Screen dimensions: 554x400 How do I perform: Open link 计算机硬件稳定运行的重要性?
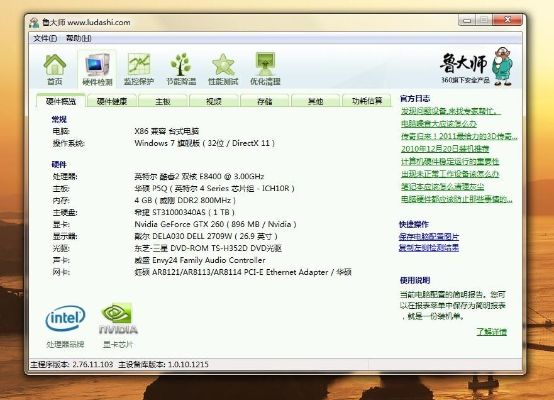[x=450, y=161]
